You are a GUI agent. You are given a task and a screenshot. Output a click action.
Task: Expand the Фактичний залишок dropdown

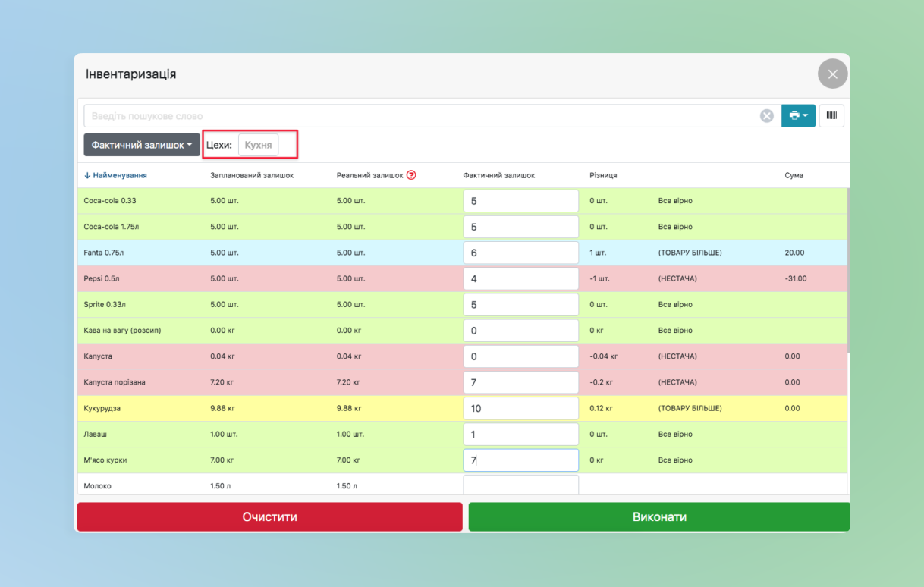142,145
